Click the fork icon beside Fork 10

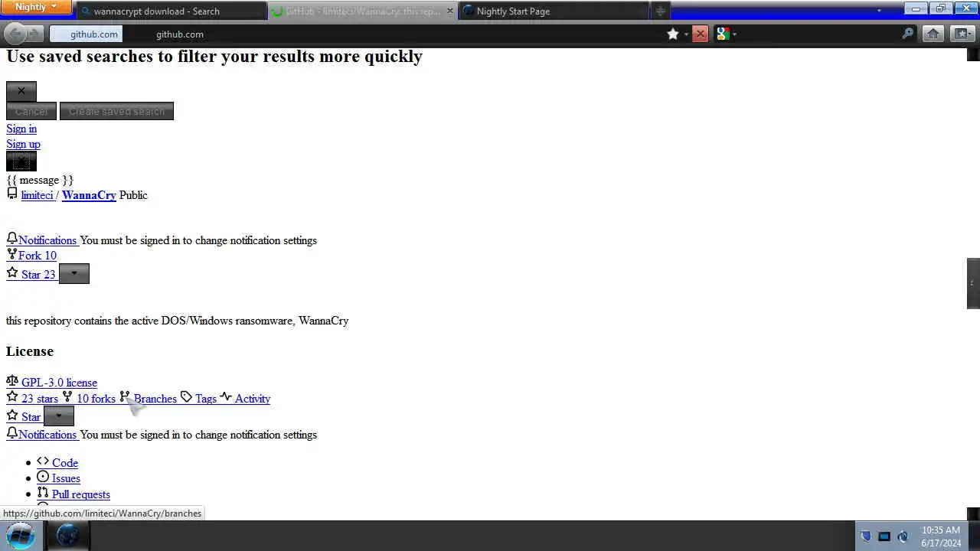(11, 255)
